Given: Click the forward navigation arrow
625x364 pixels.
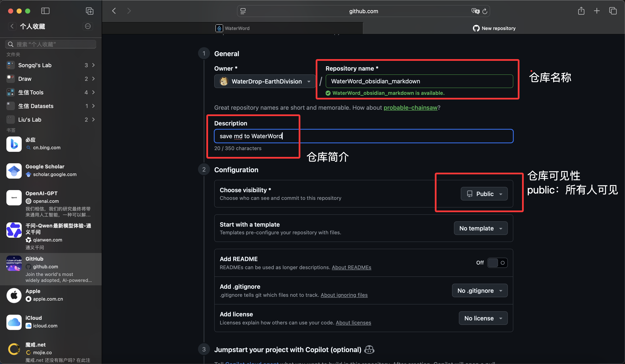Looking at the screenshot, I should click(129, 11).
